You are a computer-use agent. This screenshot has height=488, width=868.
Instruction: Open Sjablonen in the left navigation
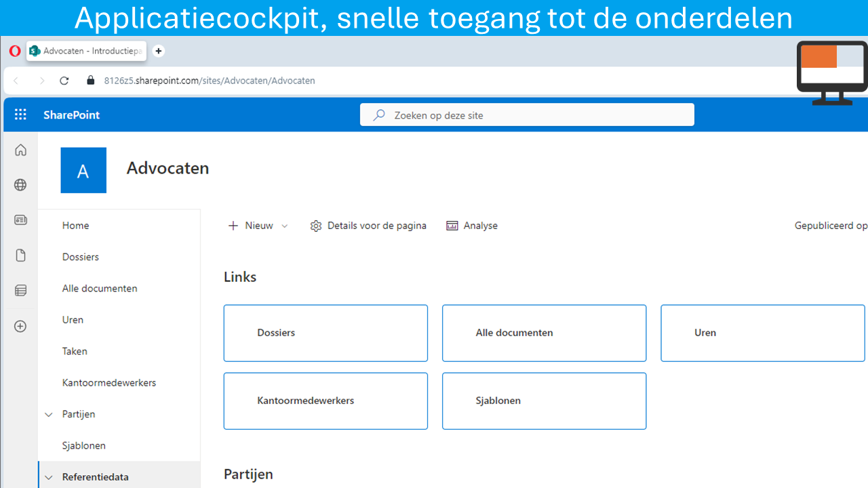(84, 446)
